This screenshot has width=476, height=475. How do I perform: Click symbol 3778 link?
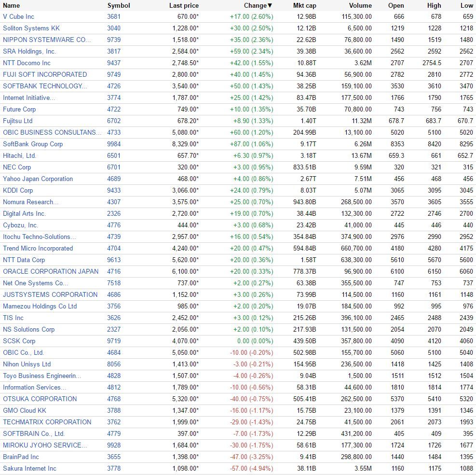[114, 468]
